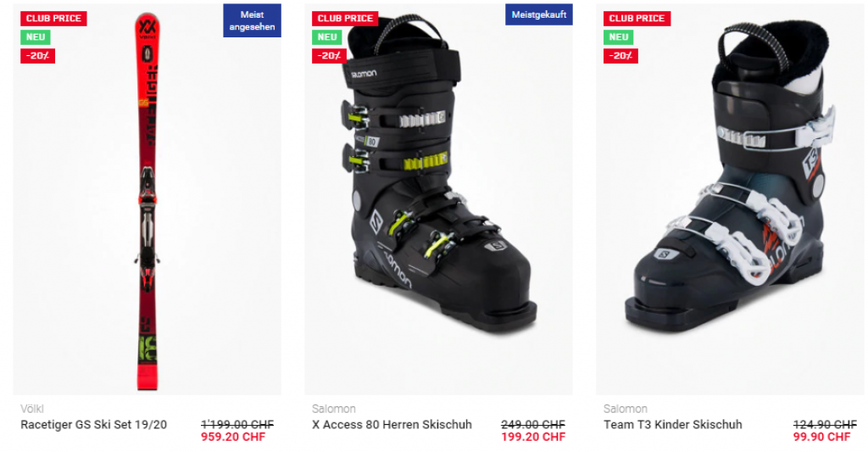Open X Access 80 Herren Skischuh link
868x452 pixels.
pos(392,425)
